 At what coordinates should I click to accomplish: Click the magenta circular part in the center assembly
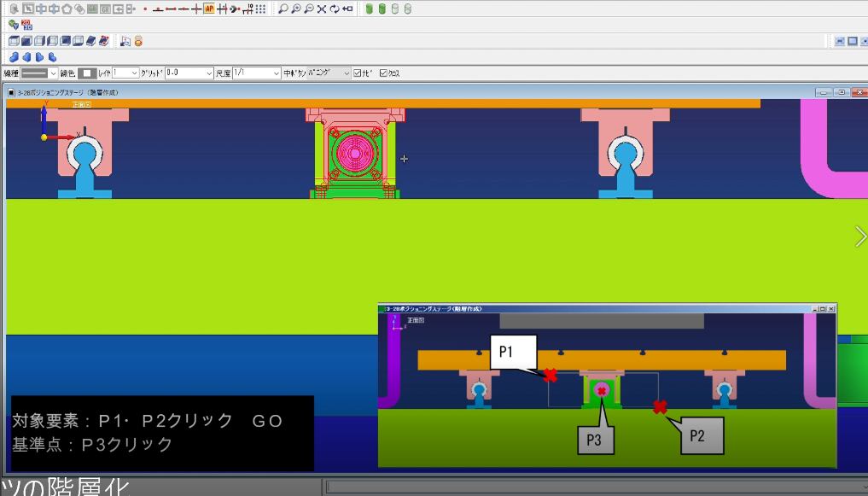[x=351, y=153]
